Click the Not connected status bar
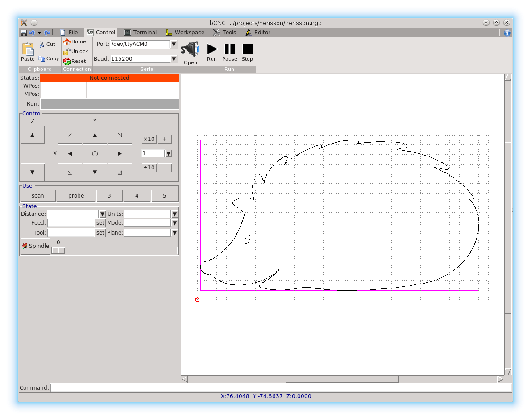Image resolution: width=531 pixels, height=420 pixels. coord(110,78)
